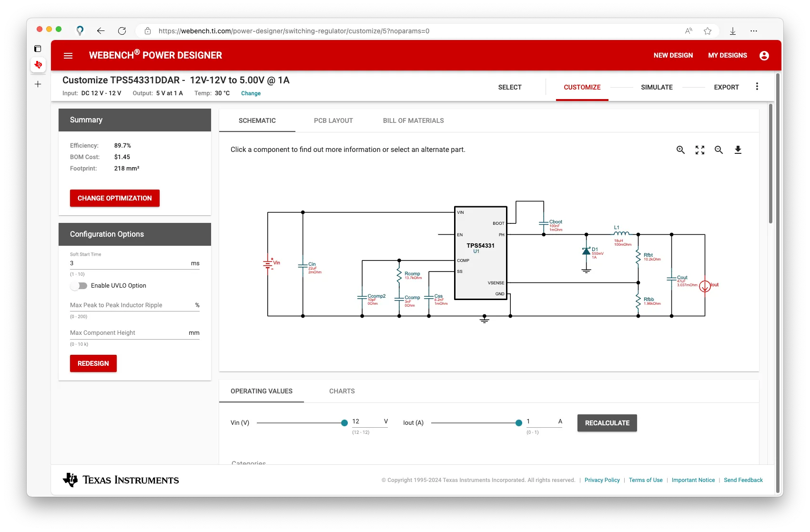
Task: Open the Terms of Use link
Action: tap(646, 480)
